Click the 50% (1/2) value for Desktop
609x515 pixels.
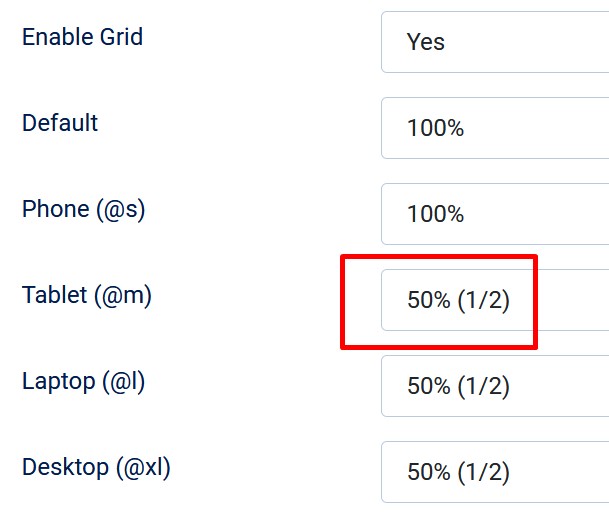pos(458,472)
